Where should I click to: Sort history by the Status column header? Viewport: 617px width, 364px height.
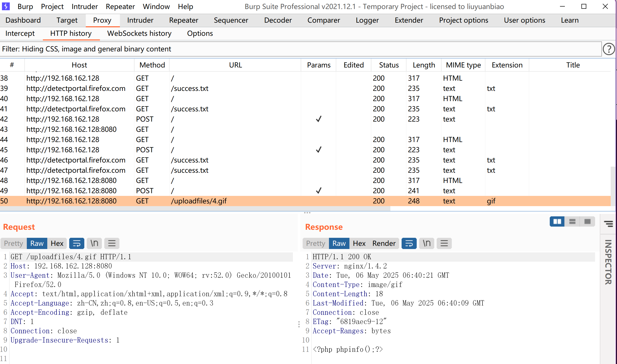coord(389,65)
